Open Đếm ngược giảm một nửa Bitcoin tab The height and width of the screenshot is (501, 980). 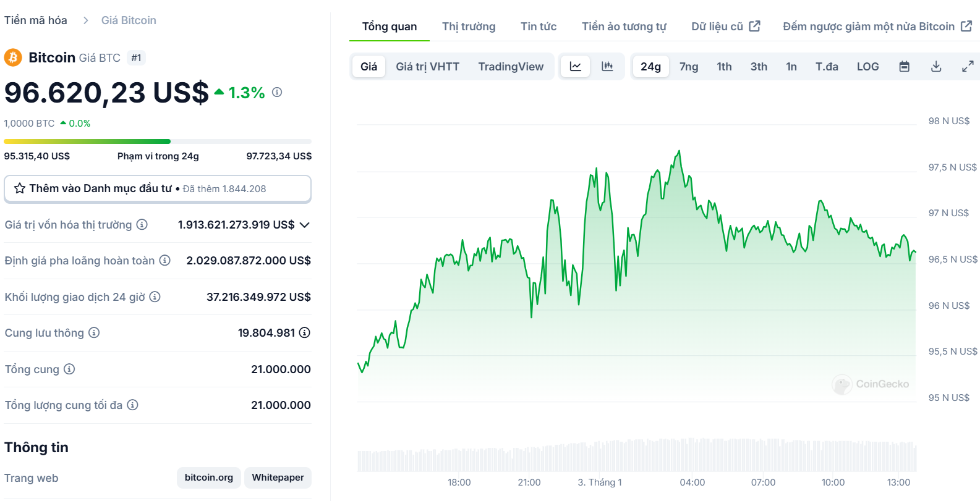[x=877, y=27]
